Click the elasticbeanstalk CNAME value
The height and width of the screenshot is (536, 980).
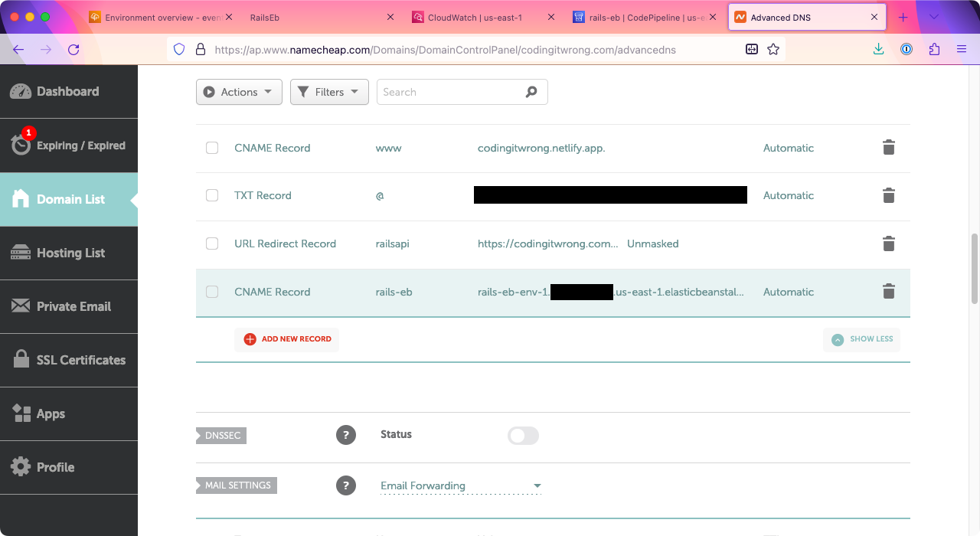click(x=611, y=292)
